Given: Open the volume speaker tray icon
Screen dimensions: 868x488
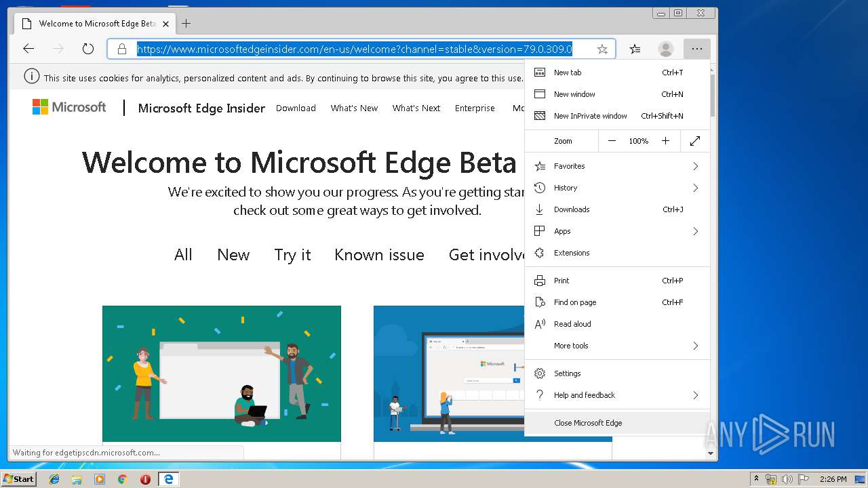Looking at the screenshot, I should (787, 479).
